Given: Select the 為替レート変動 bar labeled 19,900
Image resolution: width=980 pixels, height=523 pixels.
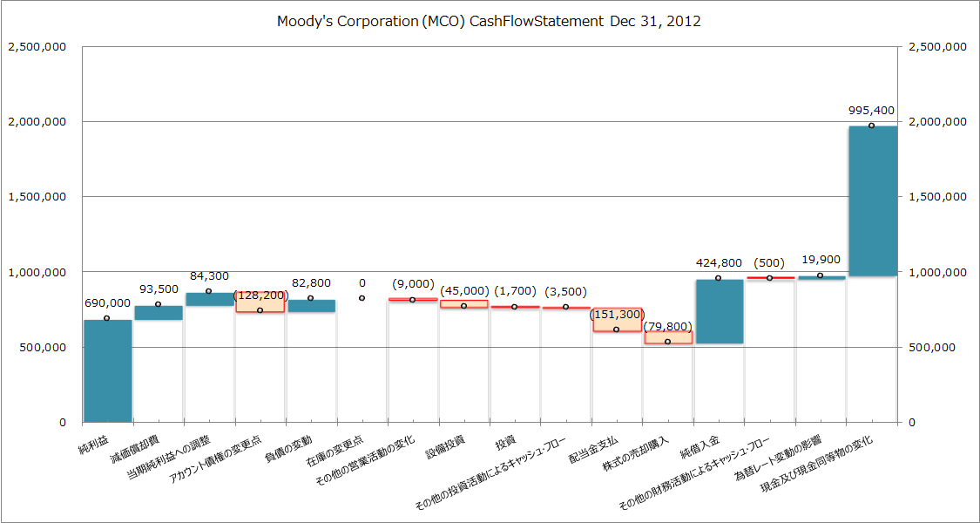Looking at the screenshot, I should (x=821, y=277).
